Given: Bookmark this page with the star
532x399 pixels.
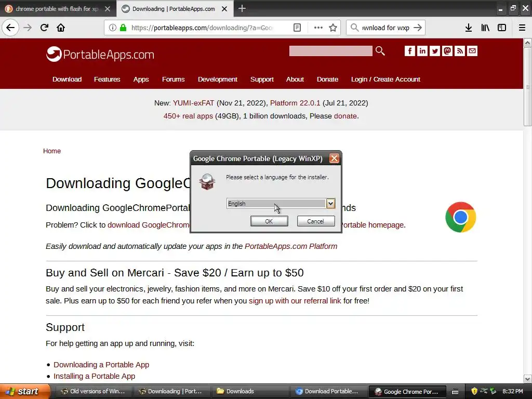Looking at the screenshot, I should (x=333, y=28).
